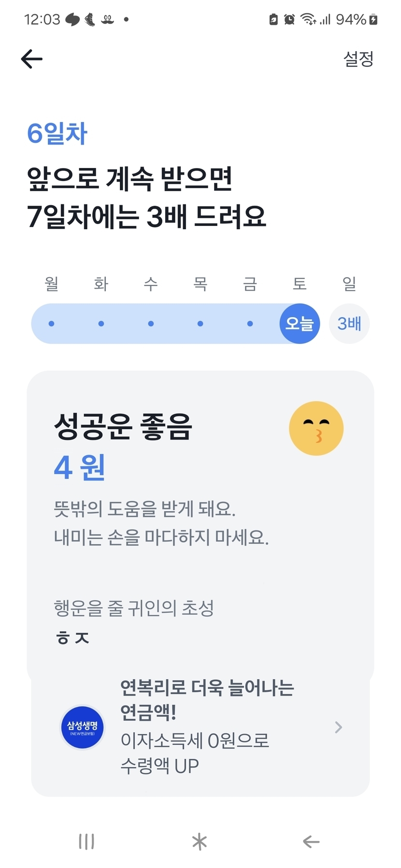Tap the alarm clock status icon
The image size is (401, 868).
289,19
